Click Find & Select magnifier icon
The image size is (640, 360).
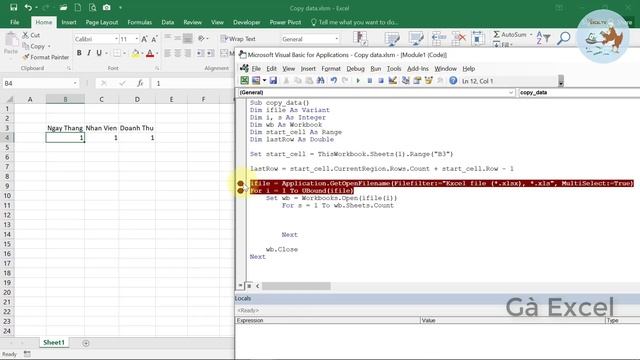point(564,38)
